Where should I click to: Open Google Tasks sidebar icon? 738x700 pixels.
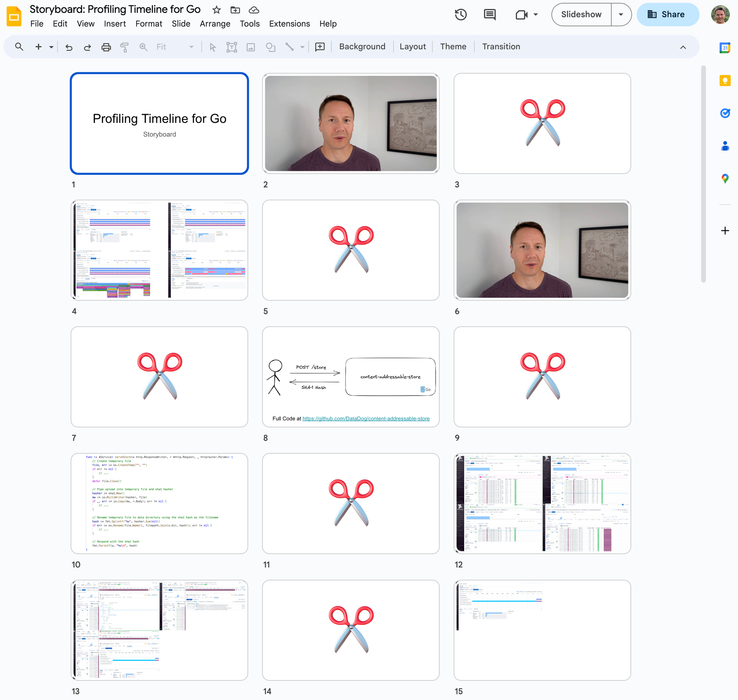click(x=725, y=113)
